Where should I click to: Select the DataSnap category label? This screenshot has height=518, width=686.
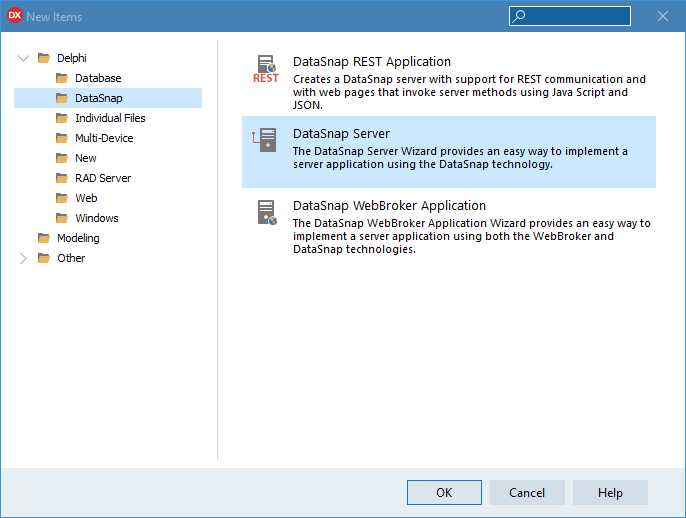99,98
